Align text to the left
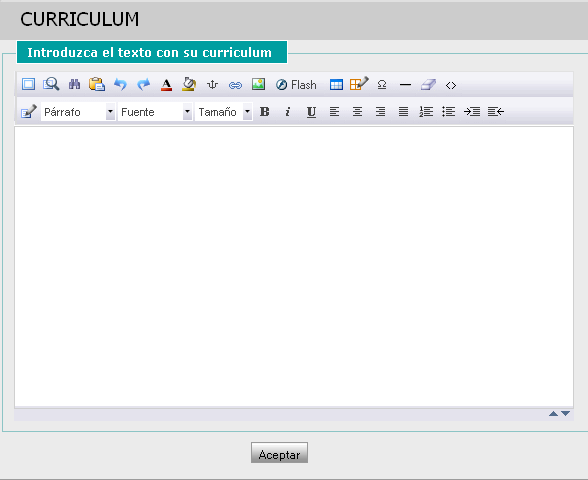This screenshot has width=588, height=480. 334,112
